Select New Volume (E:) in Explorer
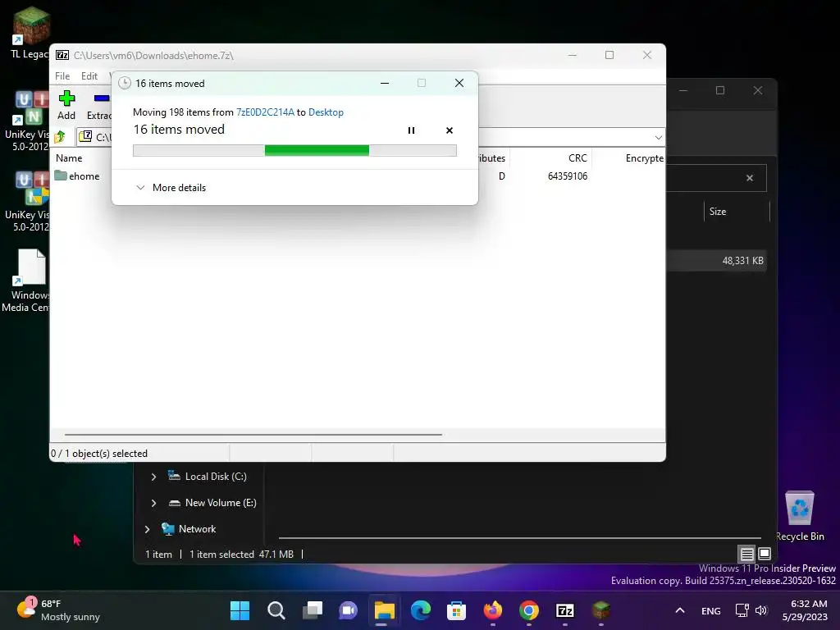 pyautogui.click(x=212, y=503)
